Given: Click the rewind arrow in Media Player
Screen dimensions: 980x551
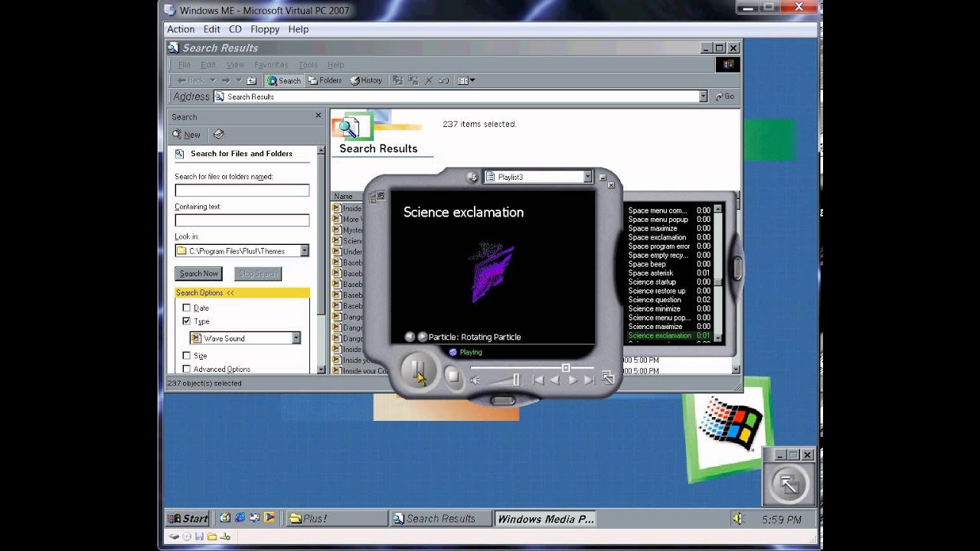Looking at the screenshot, I should (555, 380).
